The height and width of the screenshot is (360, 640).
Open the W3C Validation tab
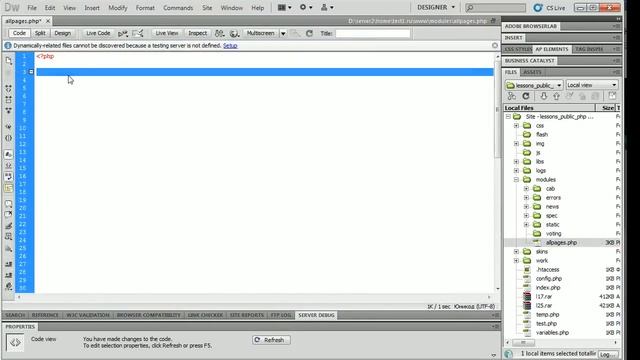pyautogui.click(x=88, y=315)
